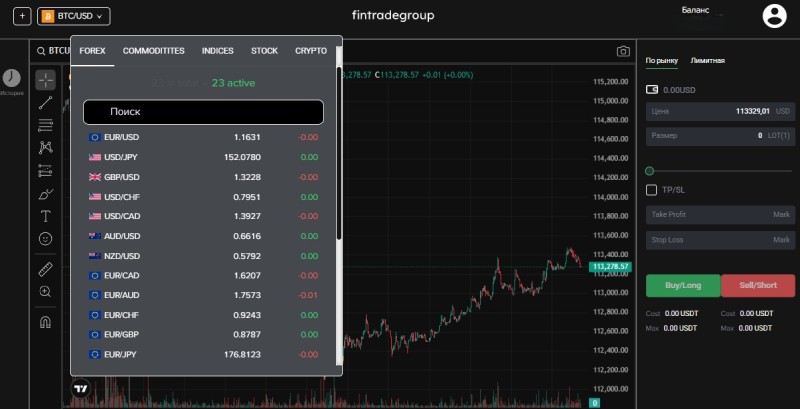Select USD/CHF from the list
Screen dimensions: 800x409
pos(204,197)
